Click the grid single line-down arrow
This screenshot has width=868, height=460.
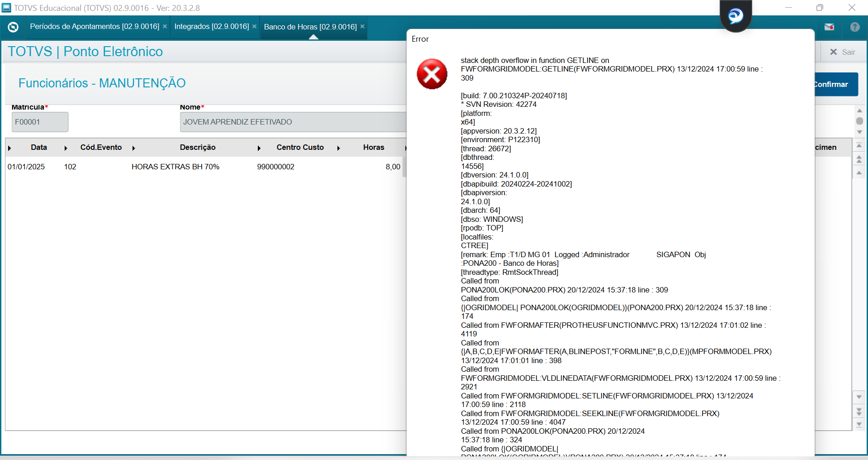click(x=859, y=397)
